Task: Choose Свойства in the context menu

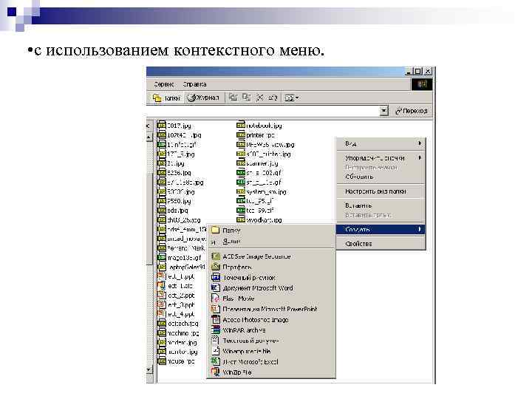Action: [381, 244]
